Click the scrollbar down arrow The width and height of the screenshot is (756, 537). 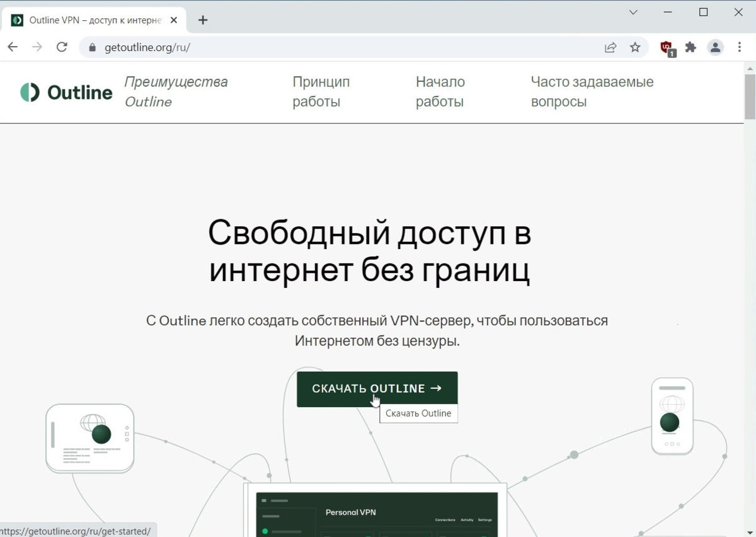click(x=750, y=531)
